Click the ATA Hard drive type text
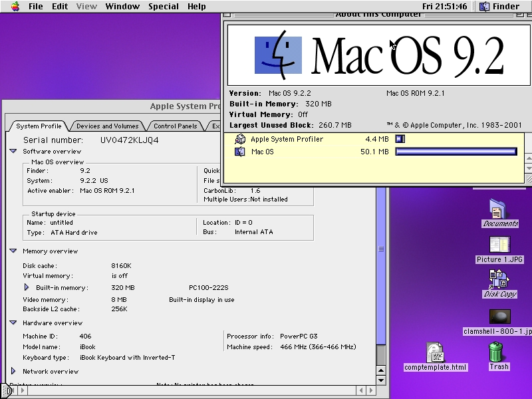The image size is (532, 399). click(74, 232)
